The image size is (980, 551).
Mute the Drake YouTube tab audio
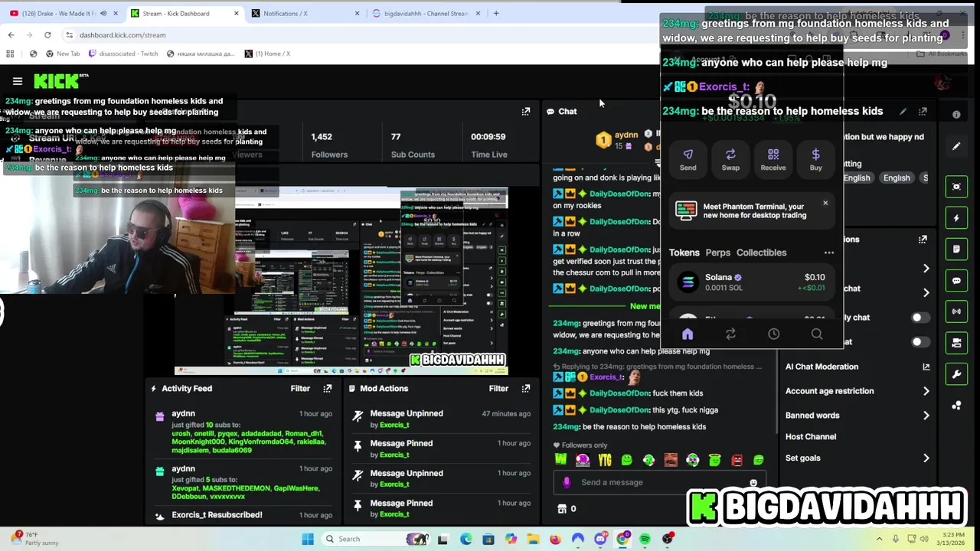(x=103, y=13)
